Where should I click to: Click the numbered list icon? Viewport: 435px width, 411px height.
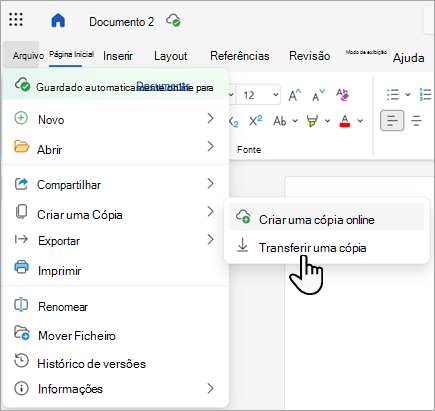tap(426, 95)
